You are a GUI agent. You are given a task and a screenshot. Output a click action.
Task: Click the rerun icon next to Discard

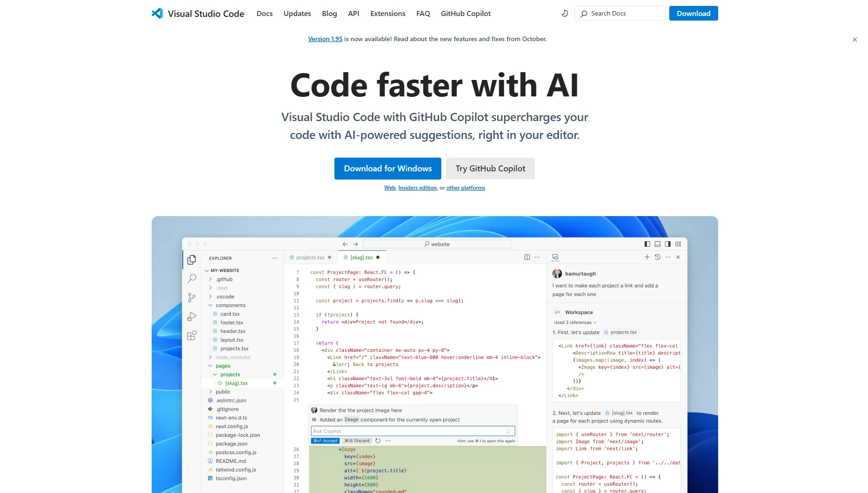coord(378,441)
